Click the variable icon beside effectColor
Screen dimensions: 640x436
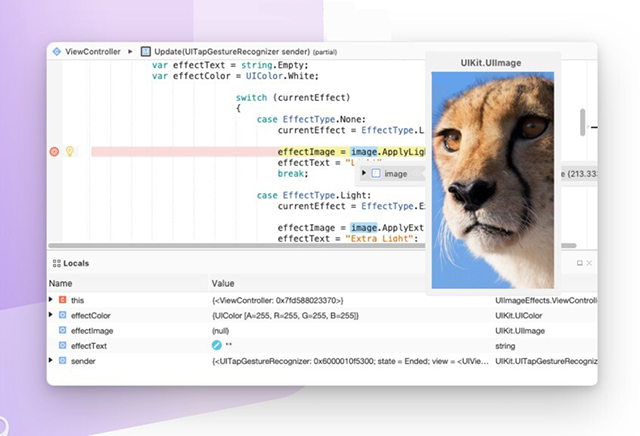[62, 315]
